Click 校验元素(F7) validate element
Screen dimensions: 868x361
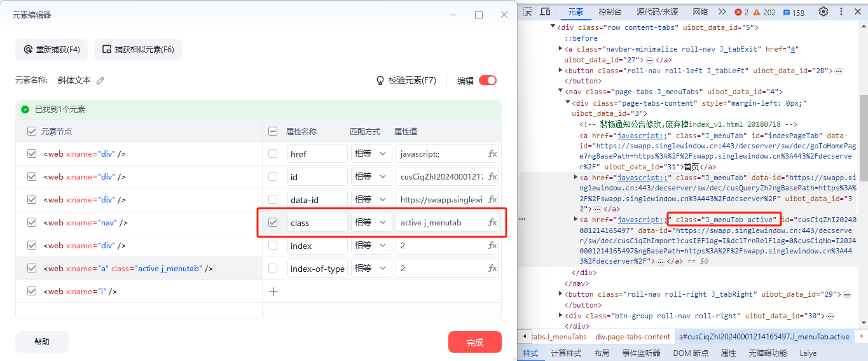406,81
